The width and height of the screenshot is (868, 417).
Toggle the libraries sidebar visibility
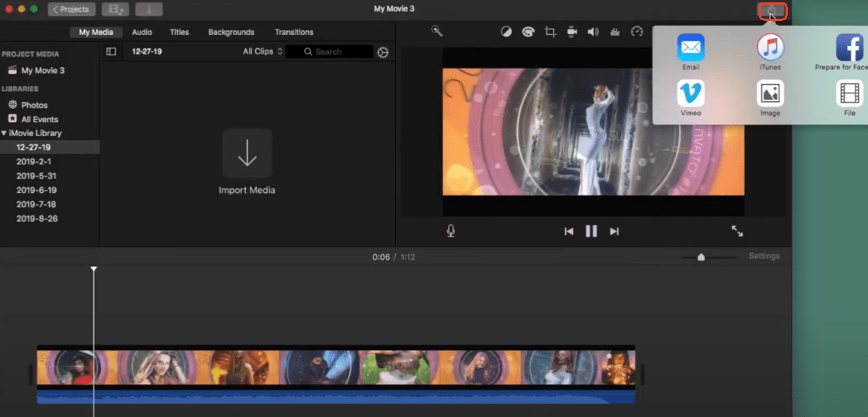(x=111, y=52)
